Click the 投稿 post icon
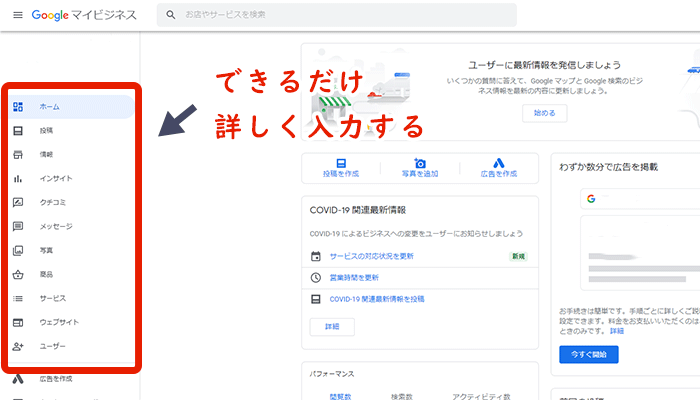The image size is (700, 400). click(18, 131)
